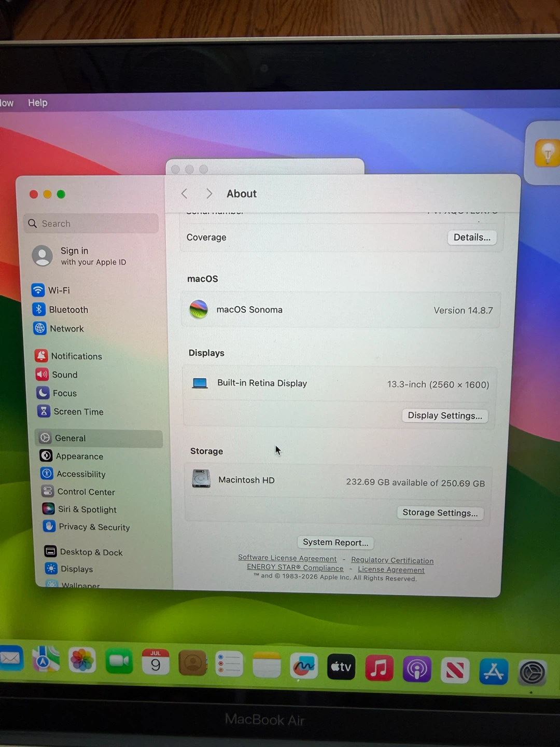Image resolution: width=560 pixels, height=747 pixels.
Task: Close the System Settings window
Action: (34, 194)
